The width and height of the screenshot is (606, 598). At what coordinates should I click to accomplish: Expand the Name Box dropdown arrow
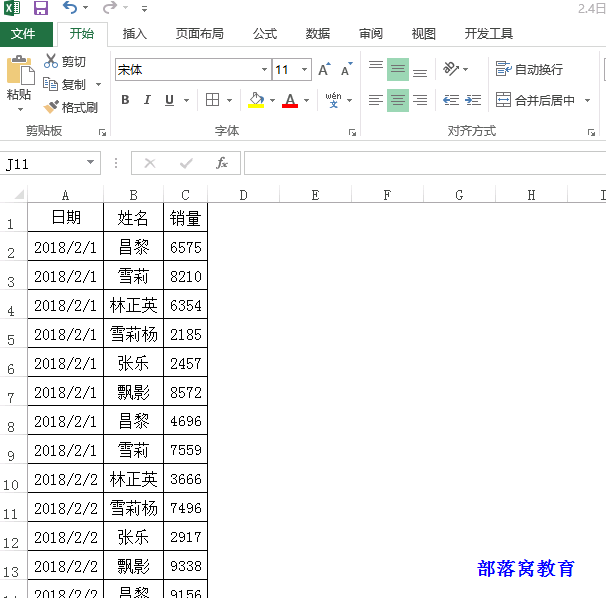[91, 163]
